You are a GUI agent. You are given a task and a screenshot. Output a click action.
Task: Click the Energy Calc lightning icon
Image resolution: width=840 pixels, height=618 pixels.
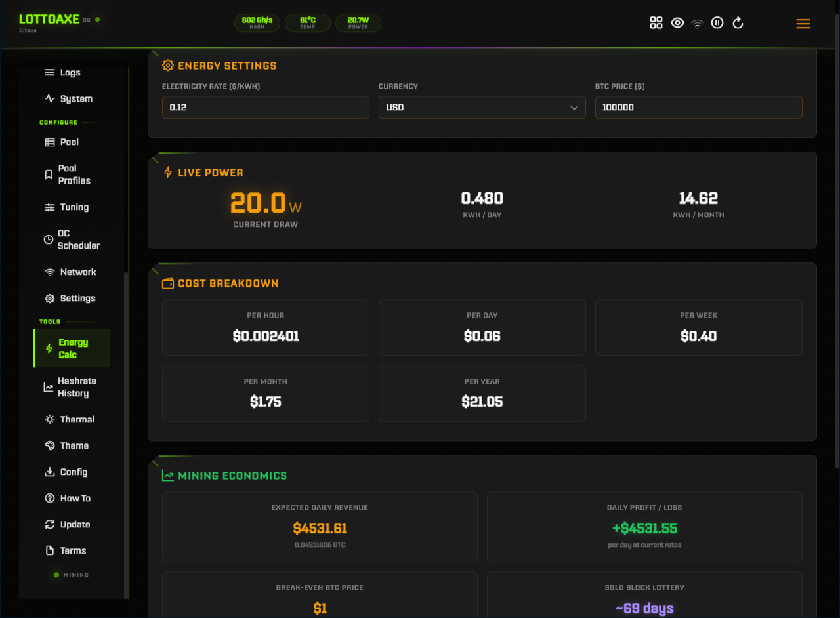[49, 348]
